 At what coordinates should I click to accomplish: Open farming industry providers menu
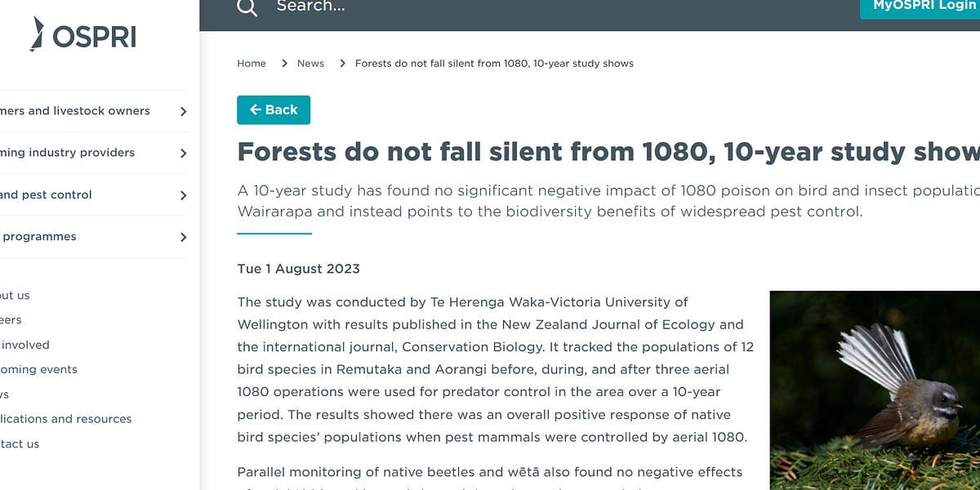pyautogui.click(x=67, y=153)
